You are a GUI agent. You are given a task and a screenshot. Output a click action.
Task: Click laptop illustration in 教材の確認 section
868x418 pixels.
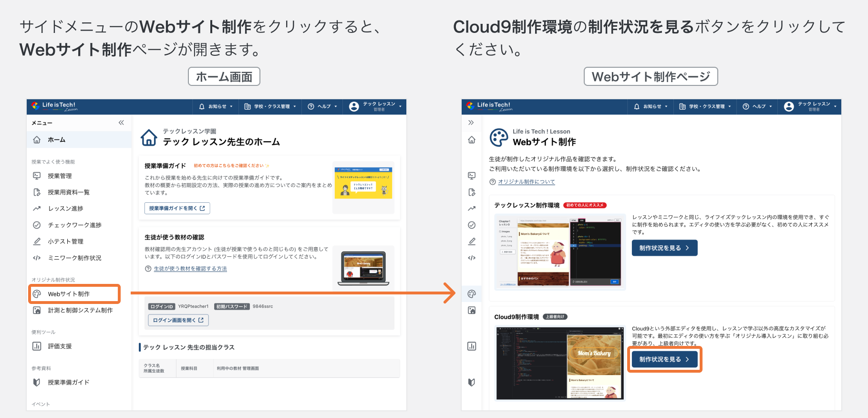363,268
